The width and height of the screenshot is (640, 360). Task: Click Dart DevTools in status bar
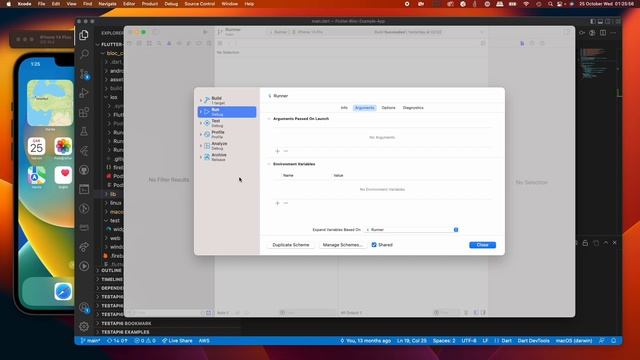point(533,340)
